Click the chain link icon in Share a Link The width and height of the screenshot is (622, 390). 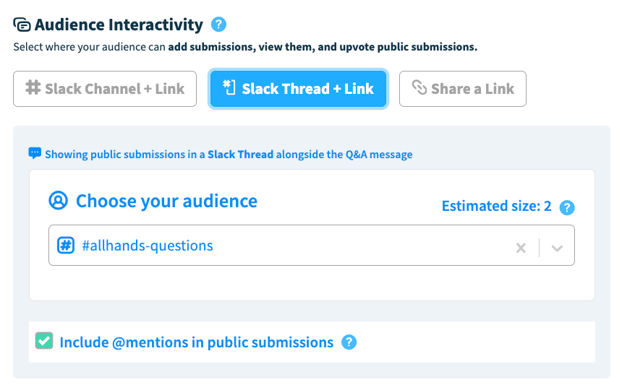click(x=419, y=88)
